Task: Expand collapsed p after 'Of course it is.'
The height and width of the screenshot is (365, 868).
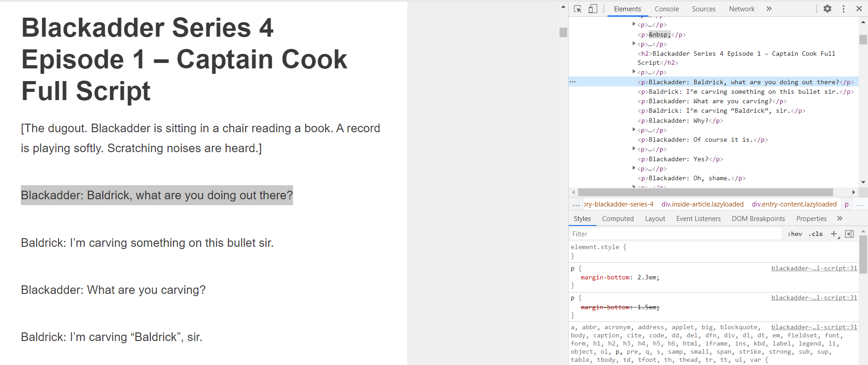Action: 634,149
